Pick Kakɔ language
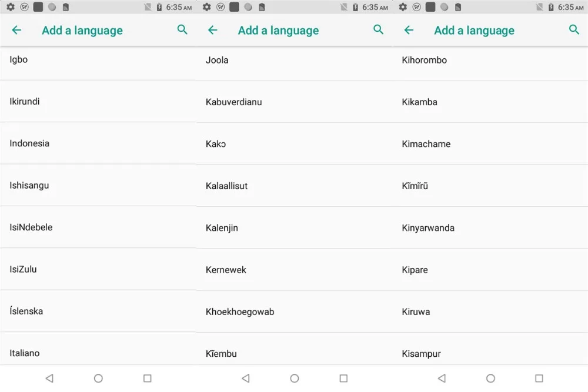The image size is (588, 392). click(294, 144)
